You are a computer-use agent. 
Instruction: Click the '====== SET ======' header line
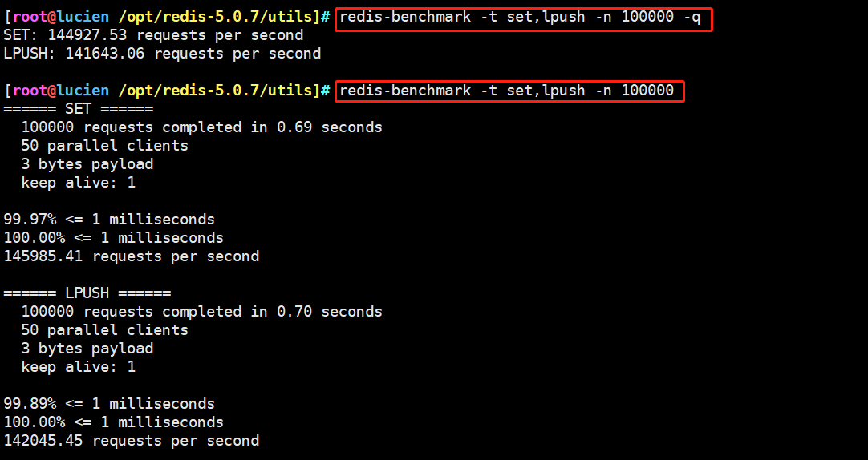click(78, 109)
